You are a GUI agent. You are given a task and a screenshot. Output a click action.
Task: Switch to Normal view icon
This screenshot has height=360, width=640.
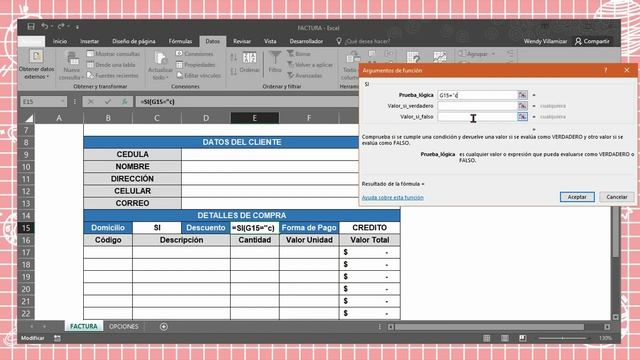(487, 338)
